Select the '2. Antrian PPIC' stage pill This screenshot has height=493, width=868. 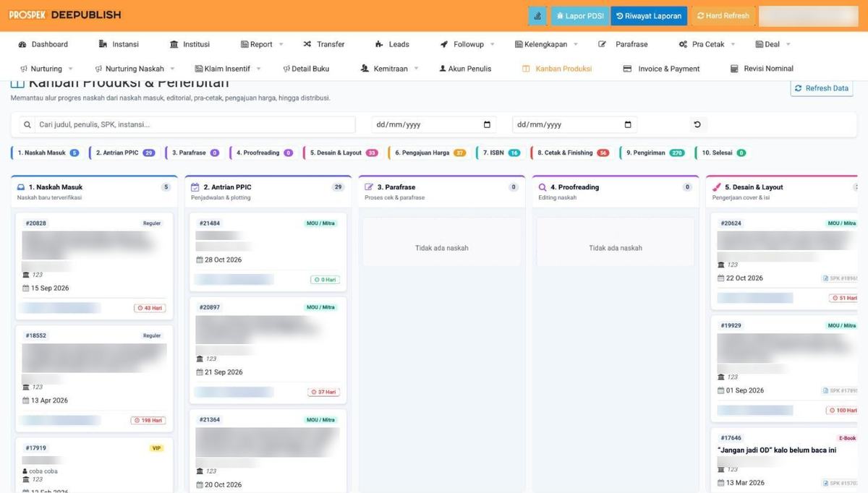point(124,153)
